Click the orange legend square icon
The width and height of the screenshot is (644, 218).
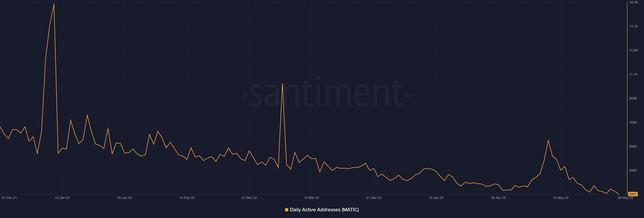287,210
